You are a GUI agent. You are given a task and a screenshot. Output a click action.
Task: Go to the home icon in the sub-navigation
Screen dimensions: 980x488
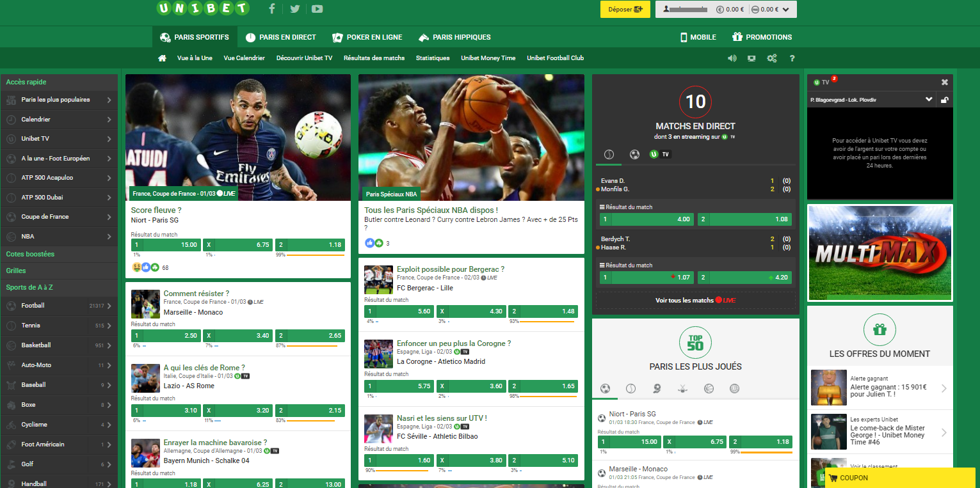pos(163,58)
